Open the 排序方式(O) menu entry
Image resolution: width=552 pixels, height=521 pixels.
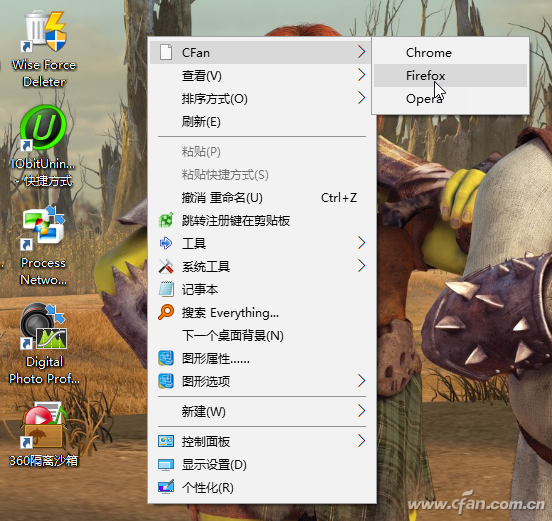[262, 99]
